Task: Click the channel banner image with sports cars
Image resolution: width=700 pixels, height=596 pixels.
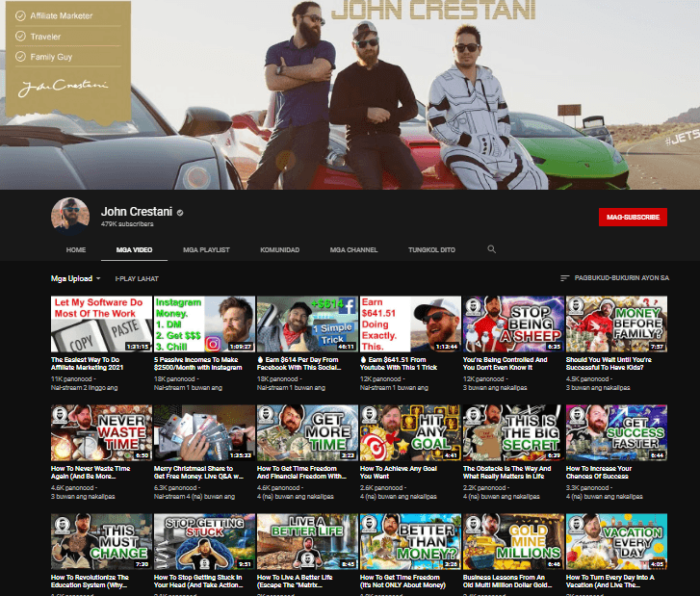Action: (x=350, y=94)
